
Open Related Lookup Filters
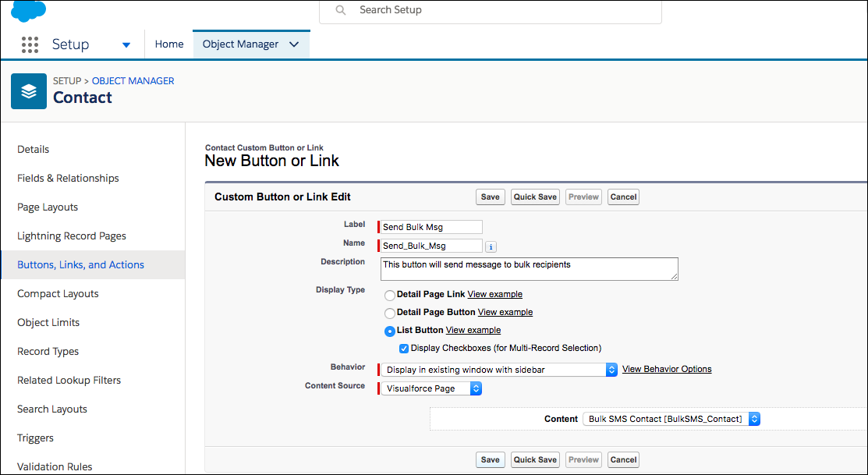tap(69, 380)
